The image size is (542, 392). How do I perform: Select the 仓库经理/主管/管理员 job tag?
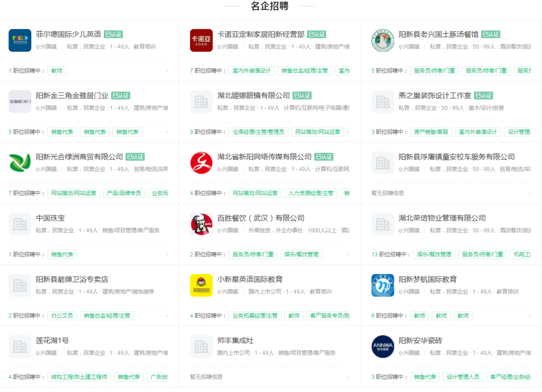coord(258,132)
